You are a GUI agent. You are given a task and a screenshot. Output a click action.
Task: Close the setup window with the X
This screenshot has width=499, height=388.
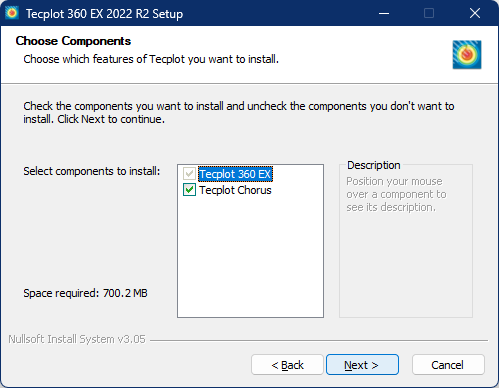pyautogui.click(x=475, y=13)
